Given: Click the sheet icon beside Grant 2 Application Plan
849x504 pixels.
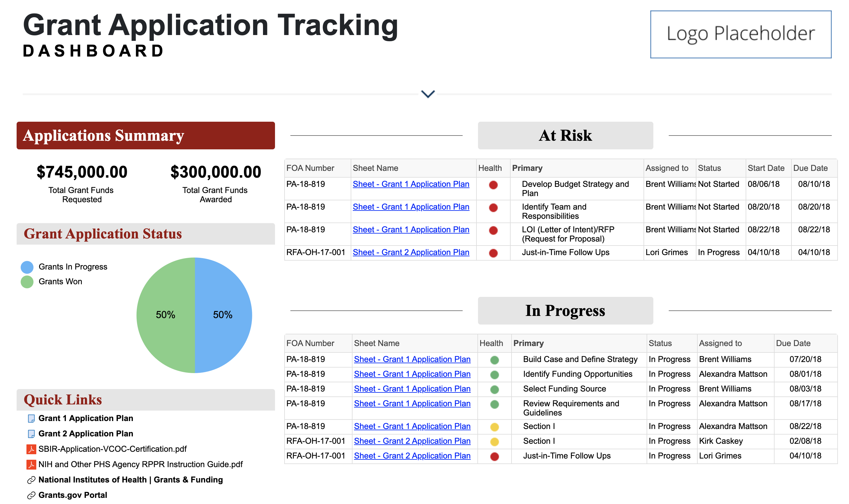Looking at the screenshot, I should click(31, 434).
